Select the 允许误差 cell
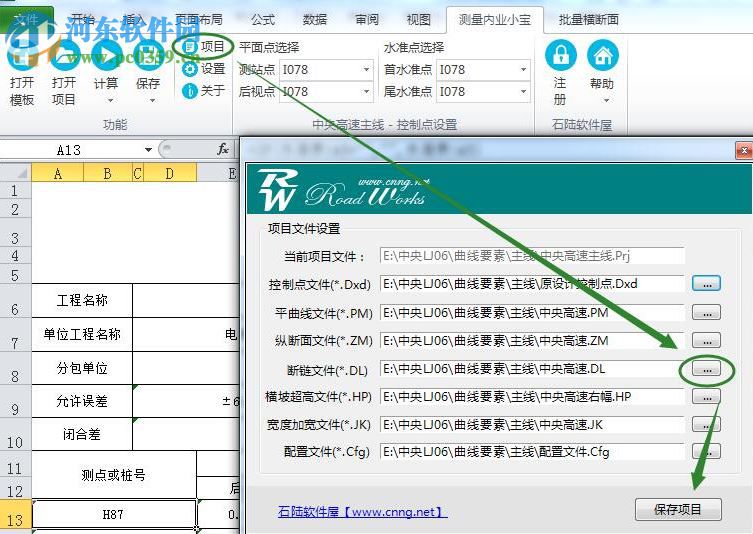Image resolution: width=753 pixels, height=534 pixels. [x=82, y=401]
